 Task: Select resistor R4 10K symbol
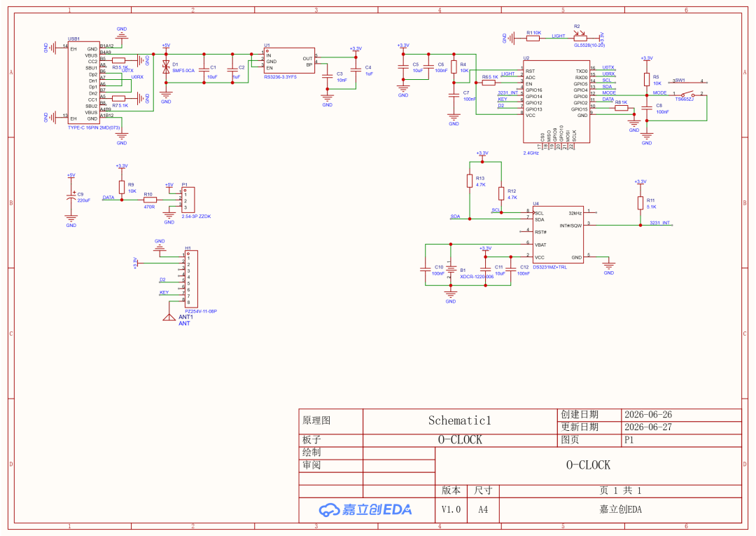point(454,67)
